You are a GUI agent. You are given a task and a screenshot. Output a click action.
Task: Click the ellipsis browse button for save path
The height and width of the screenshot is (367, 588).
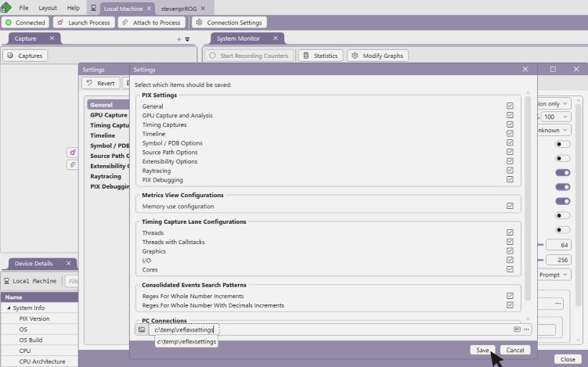pos(526,329)
